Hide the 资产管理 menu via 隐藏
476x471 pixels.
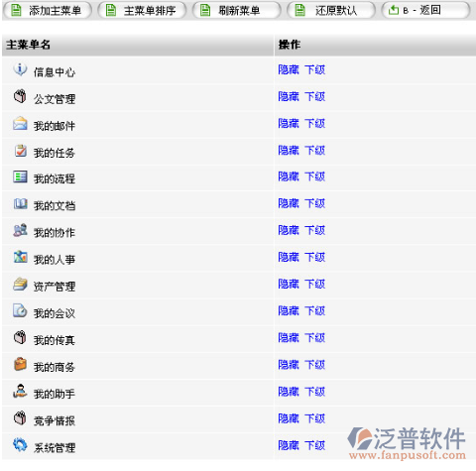point(289,284)
